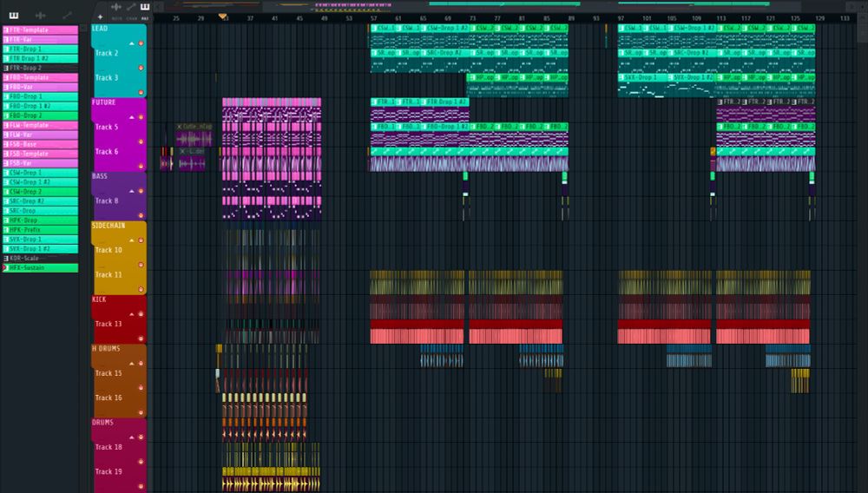Select the Track 8 header label
This screenshot has height=493, width=868.
tap(106, 200)
